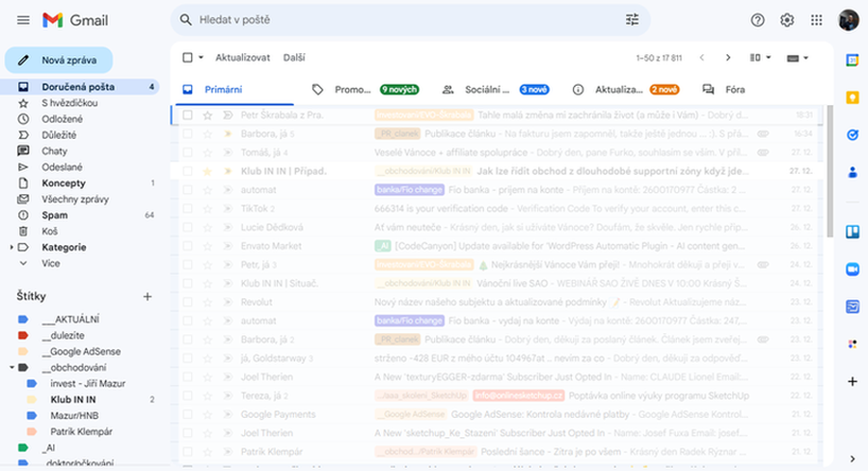The height and width of the screenshot is (471, 868).
Task: Switch to the Sociální tab
Action: click(x=496, y=89)
